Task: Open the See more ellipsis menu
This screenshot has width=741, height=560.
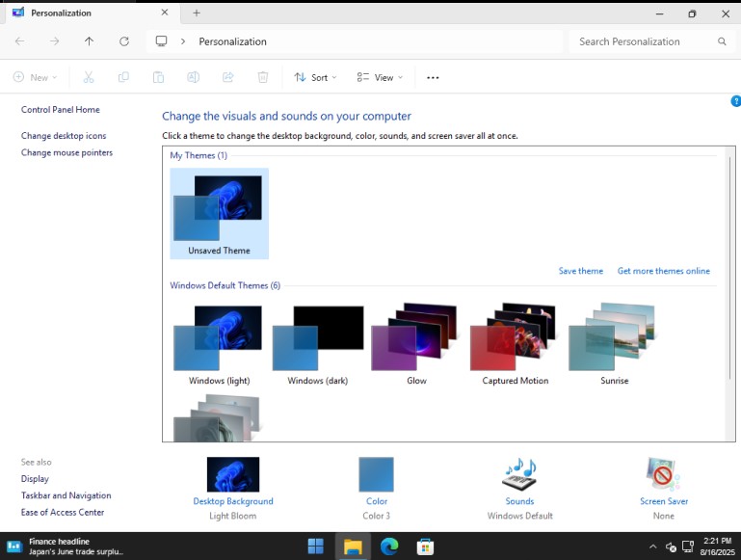Action: pyautogui.click(x=433, y=77)
